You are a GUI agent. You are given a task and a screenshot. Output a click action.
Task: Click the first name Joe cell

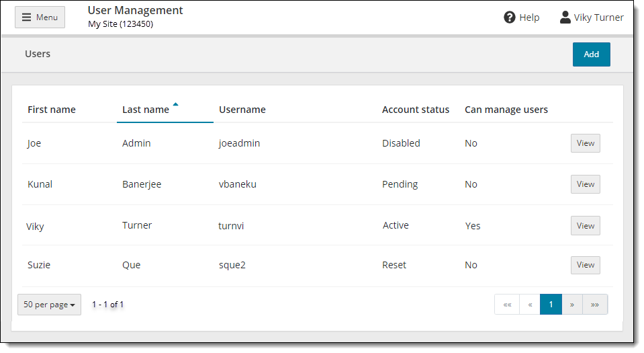[x=34, y=143]
